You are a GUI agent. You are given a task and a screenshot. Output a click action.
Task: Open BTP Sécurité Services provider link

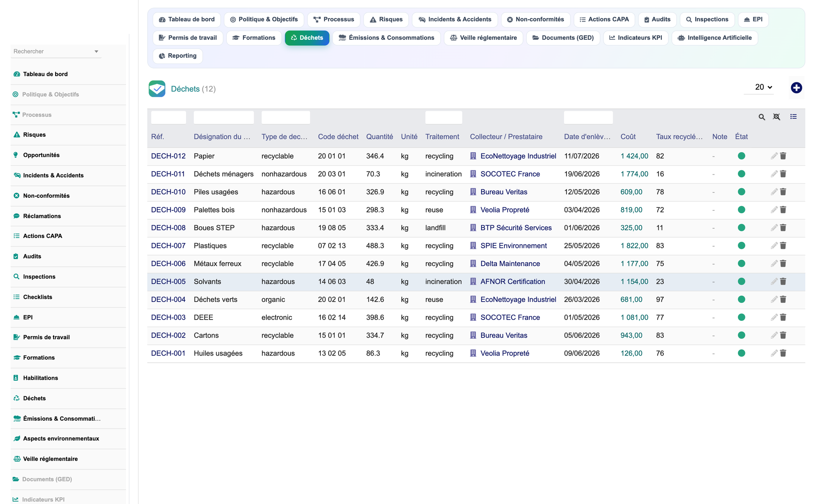(x=516, y=228)
